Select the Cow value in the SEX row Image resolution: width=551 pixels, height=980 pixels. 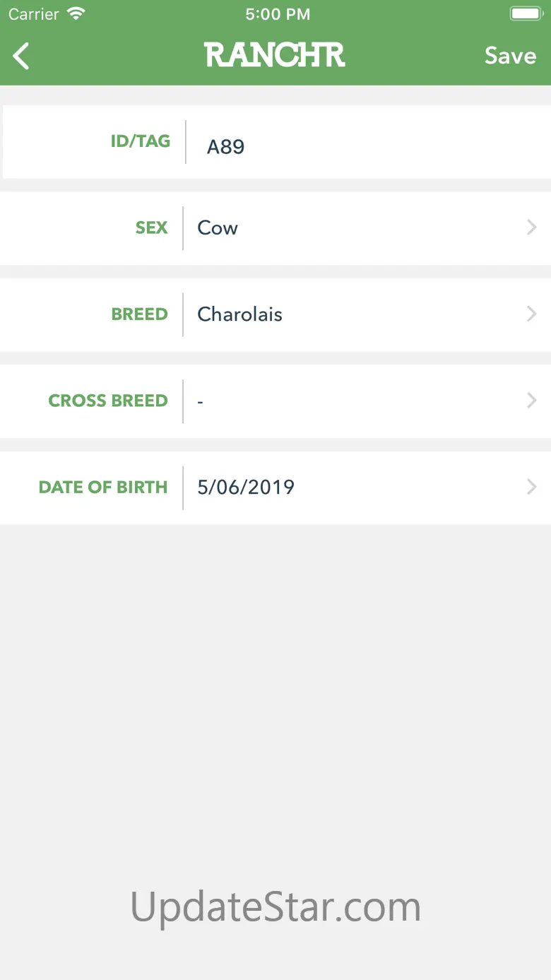[x=218, y=228]
